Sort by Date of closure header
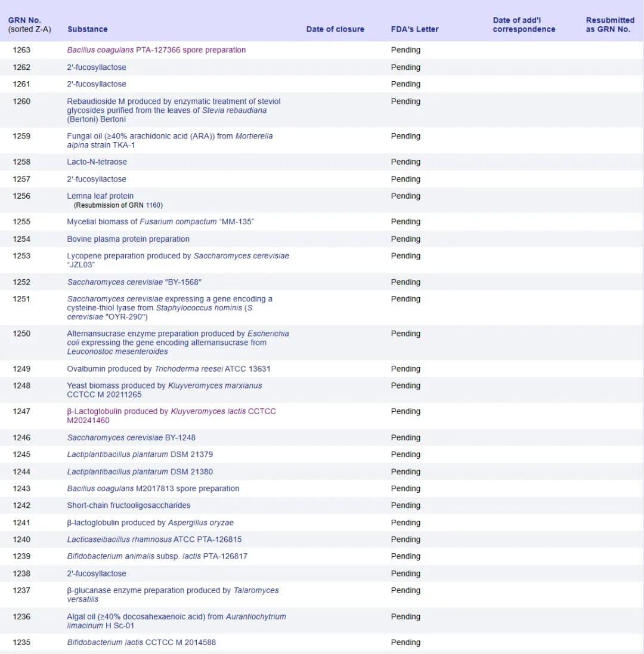Image resolution: width=644 pixels, height=654 pixels. (335, 29)
